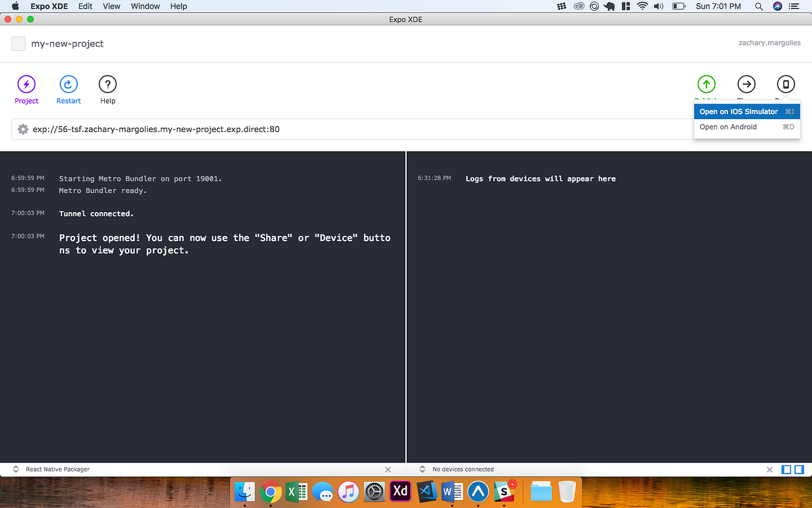Image resolution: width=812 pixels, height=508 pixels.
Task: Click the Metro Bundler ready log line
Action: coord(103,190)
